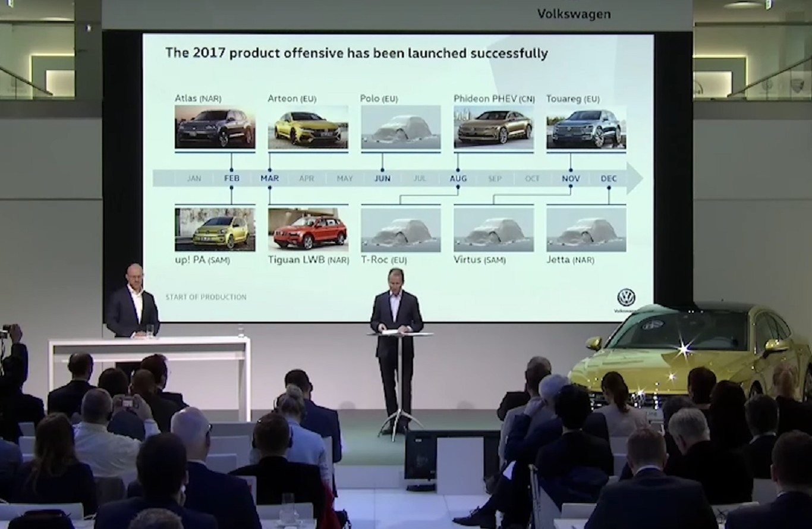Screen dimensions: 812x529
Task: Click the Volkswagen text above the screen
Action: point(574,14)
